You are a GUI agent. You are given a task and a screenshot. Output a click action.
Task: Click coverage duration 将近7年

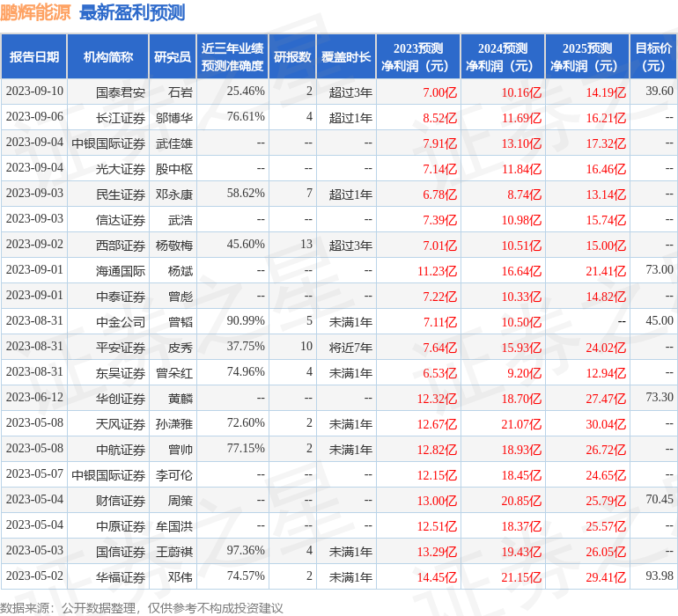[350, 347]
